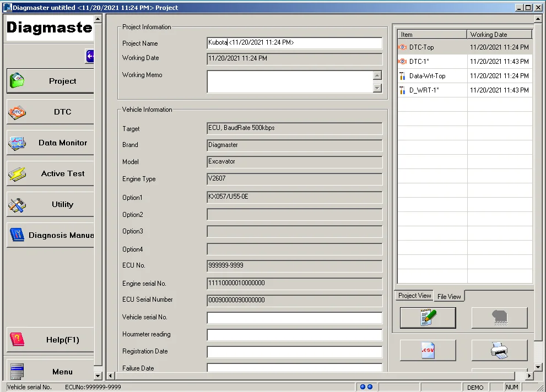The image size is (546, 392).
Task: Click the DEMO indicator on the status bar
Action: tap(475, 387)
